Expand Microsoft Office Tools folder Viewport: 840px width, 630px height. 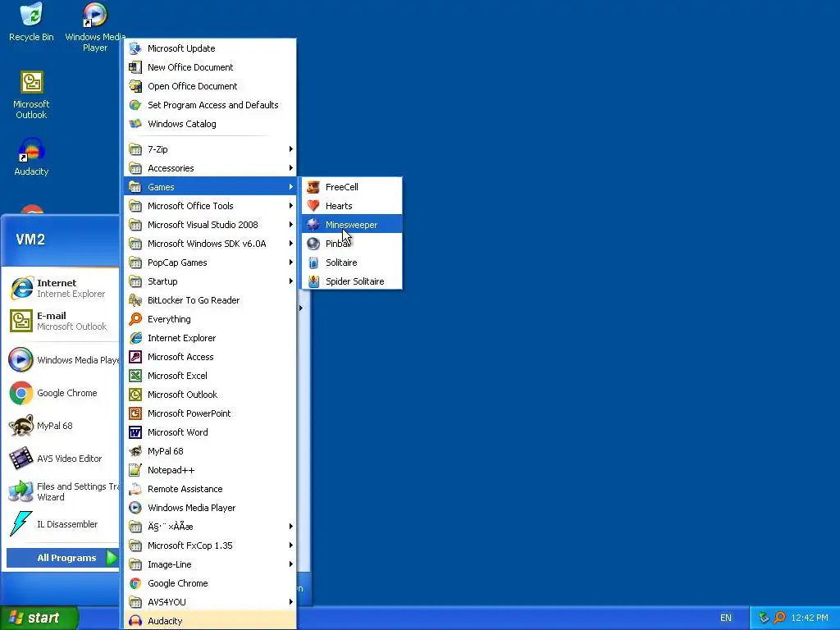tap(210, 206)
